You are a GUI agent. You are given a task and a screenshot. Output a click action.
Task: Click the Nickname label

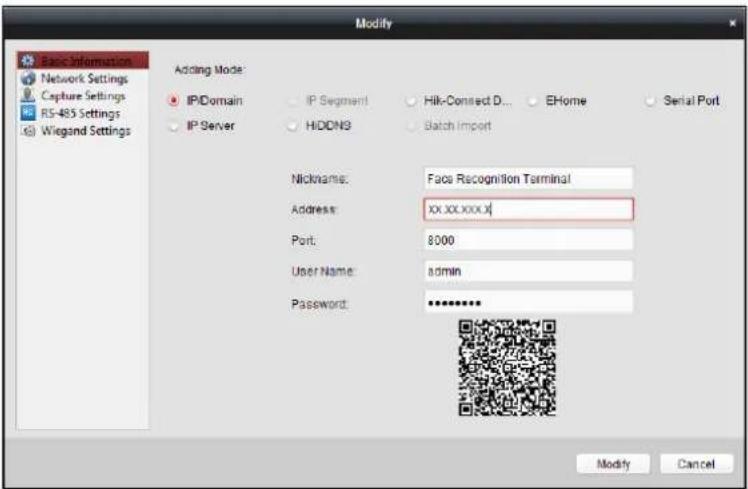pyautogui.click(x=320, y=179)
